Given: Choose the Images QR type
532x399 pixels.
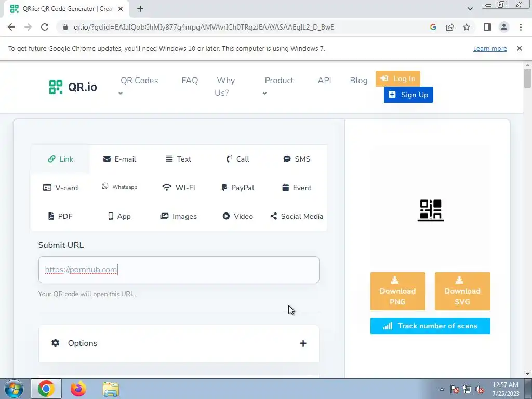Looking at the screenshot, I should 179,216.
